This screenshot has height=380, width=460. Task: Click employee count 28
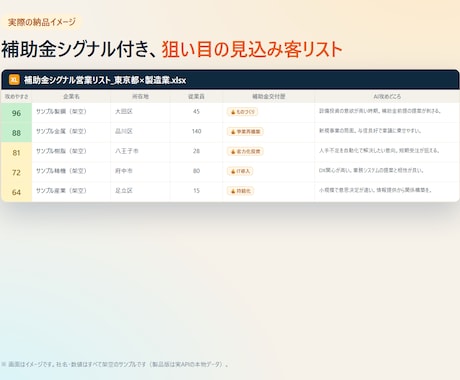pyautogui.click(x=196, y=151)
